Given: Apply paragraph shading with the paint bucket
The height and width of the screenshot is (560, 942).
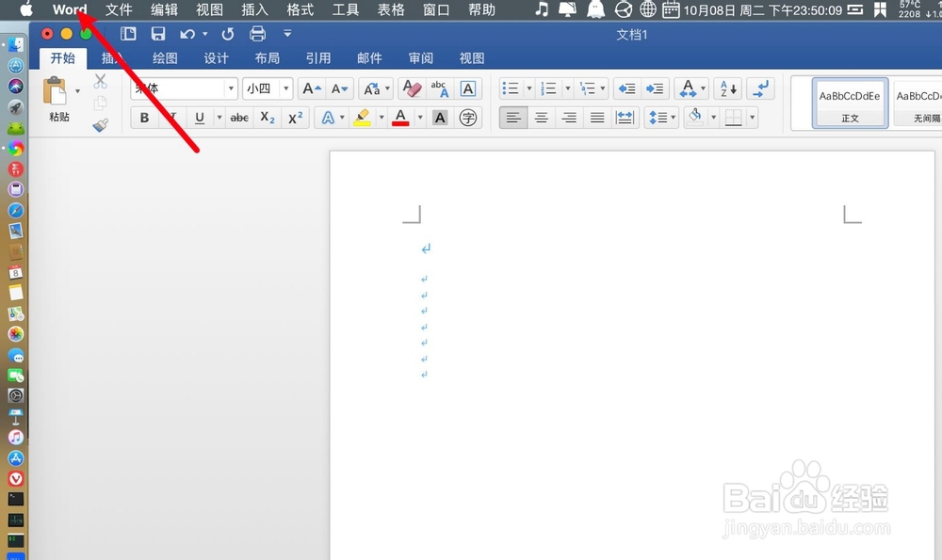Looking at the screenshot, I should [695, 117].
